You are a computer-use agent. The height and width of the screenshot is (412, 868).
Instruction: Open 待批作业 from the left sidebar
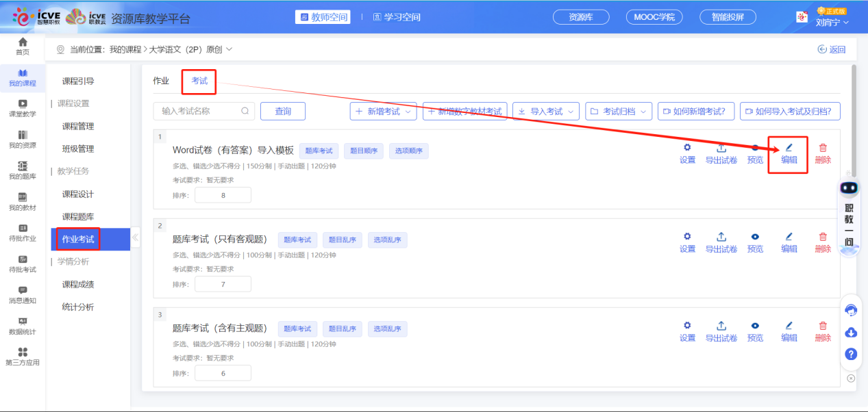click(x=23, y=233)
